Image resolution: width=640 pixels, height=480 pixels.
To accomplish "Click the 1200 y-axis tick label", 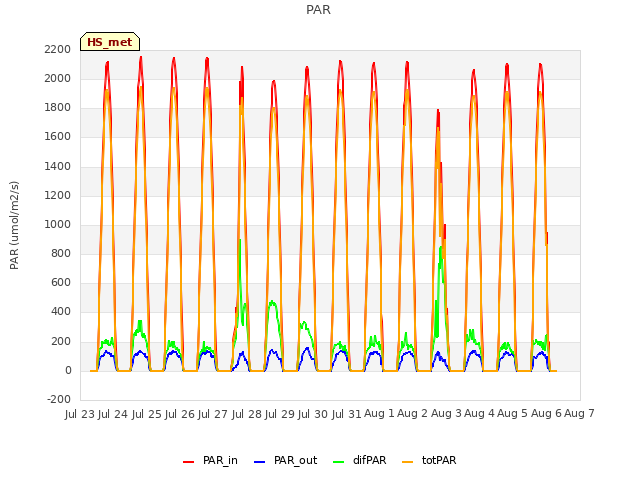I will click(x=58, y=196).
